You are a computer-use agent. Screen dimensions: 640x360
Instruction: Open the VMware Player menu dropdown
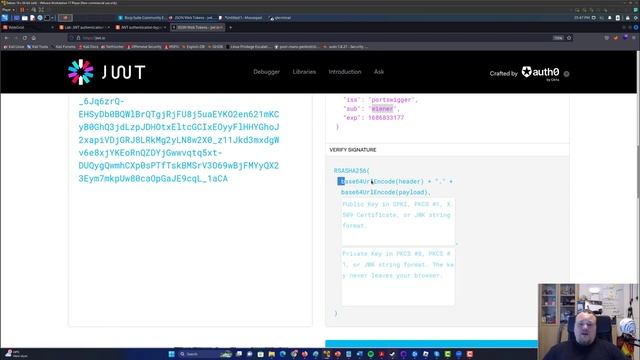8,9
